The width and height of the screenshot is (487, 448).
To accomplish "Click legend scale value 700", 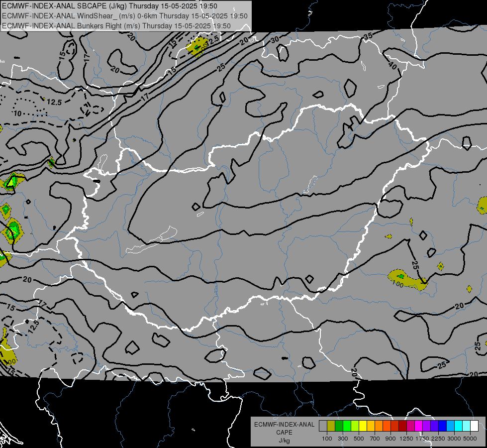I will 375,439.
